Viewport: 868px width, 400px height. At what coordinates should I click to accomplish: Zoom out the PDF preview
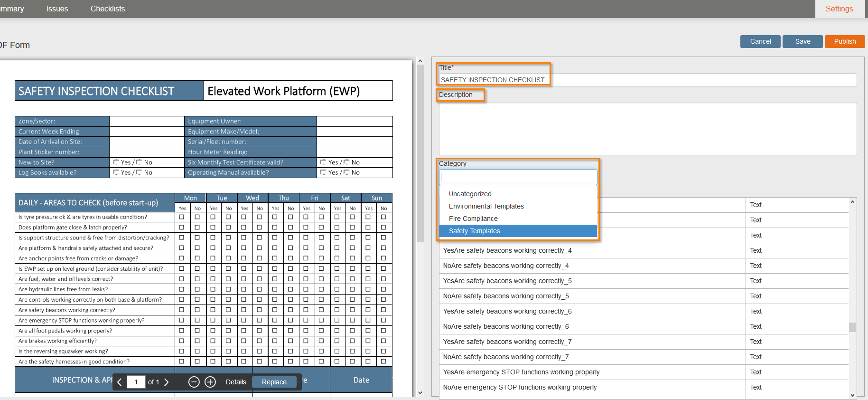194,382
